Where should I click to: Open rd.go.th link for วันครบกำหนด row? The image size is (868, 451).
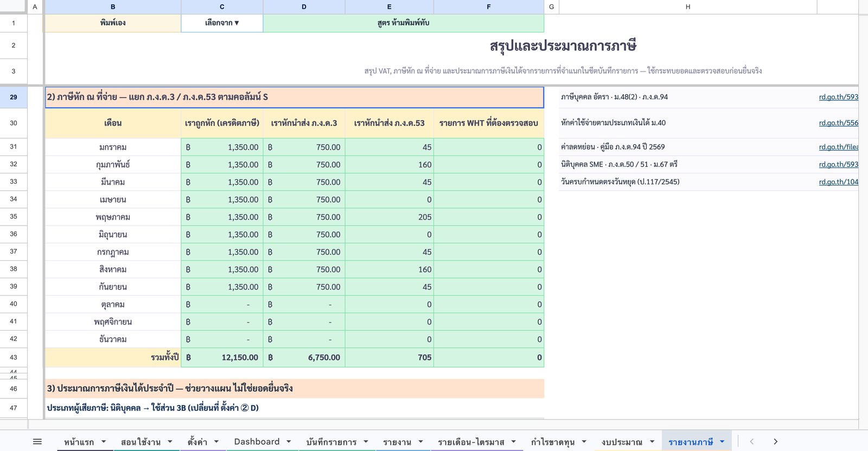(838, 182)
